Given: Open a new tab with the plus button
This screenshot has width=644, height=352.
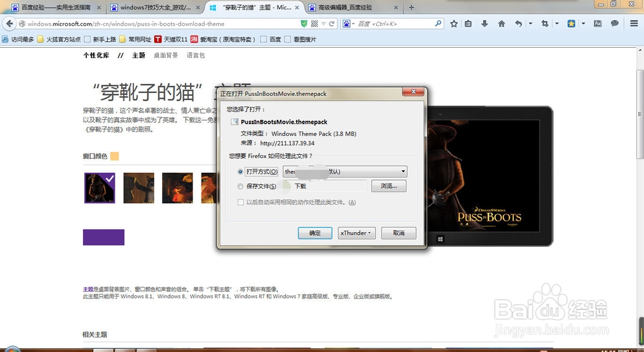Looking at the screenshot, I should point(412,7).
